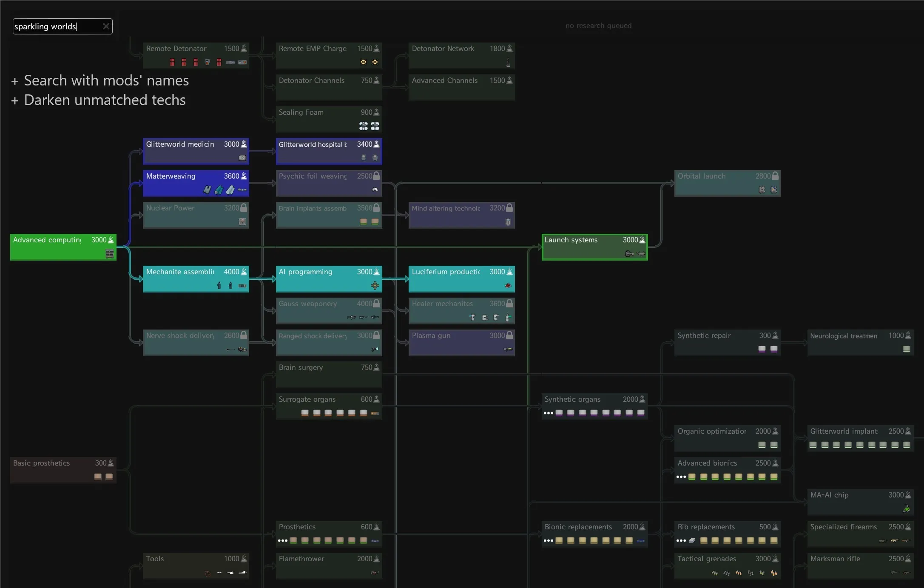Screen dimensions: 924x588
Task: Click the turret icon under AI programming
Action: [375, 286]
